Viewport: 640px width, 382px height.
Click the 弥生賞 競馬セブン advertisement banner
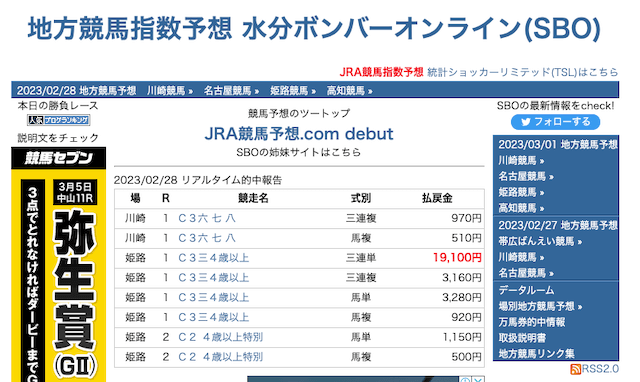point(59,264)
